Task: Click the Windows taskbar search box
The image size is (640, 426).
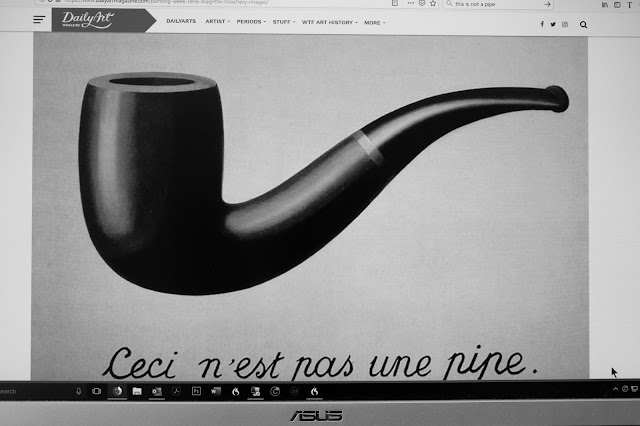Action: pos(35,391)
